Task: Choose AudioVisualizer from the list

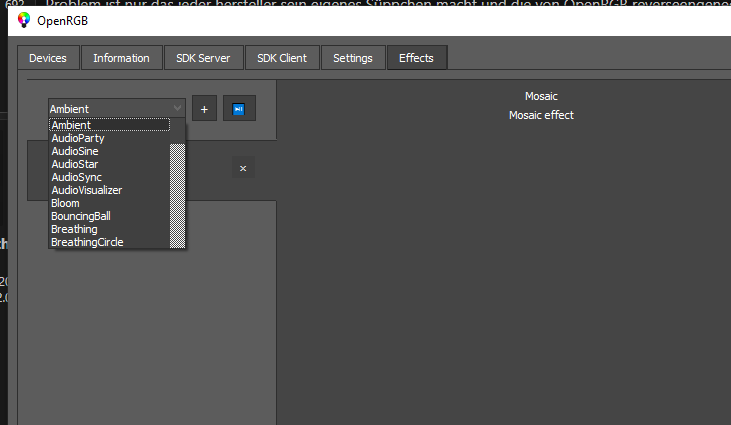Action: (x=110, y=190)
